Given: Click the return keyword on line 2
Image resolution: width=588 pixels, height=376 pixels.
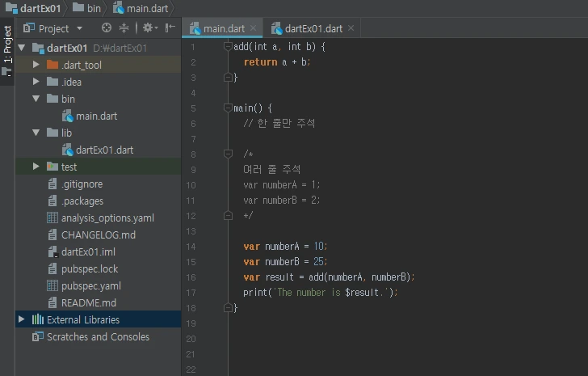Looking at the screenshot, I should click(261, 62).
